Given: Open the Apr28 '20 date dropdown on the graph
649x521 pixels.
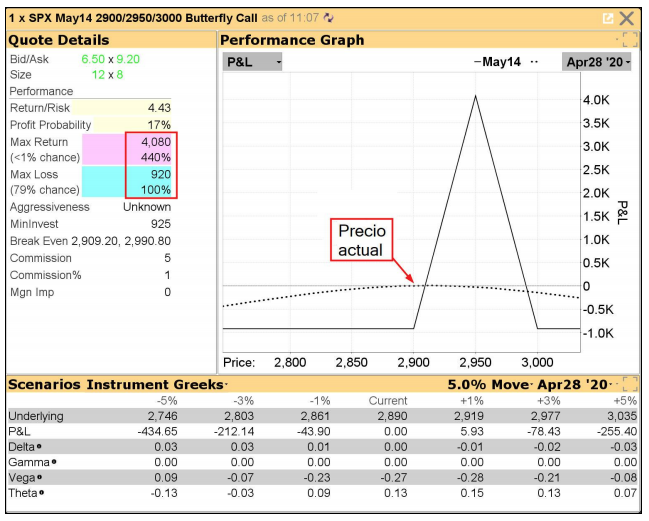Looking at the screenshot, I should 598,62.
